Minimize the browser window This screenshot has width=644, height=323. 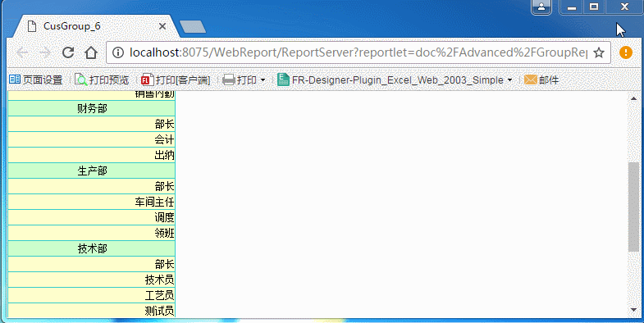[571, 7]
